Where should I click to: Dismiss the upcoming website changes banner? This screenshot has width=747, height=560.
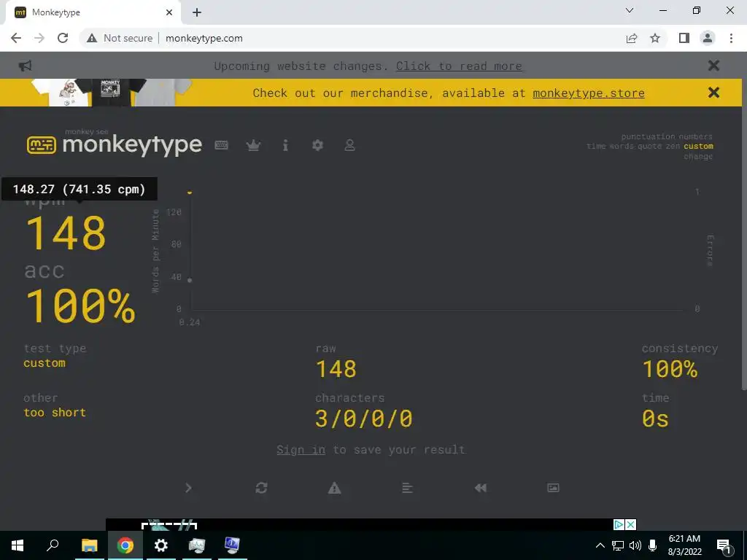pyautogui.click(x=713, y=65)
